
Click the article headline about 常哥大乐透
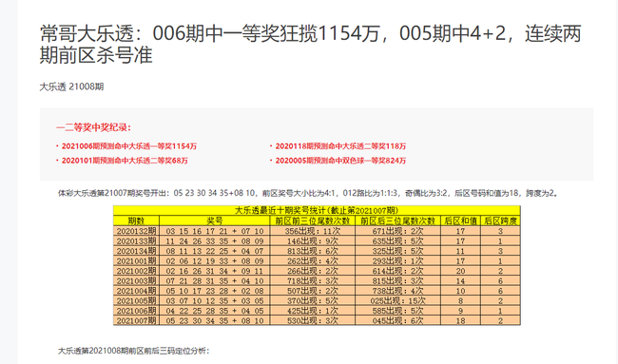[x=311, y=44]
